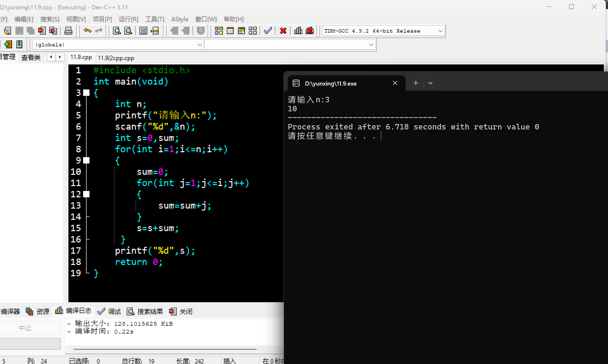Click the Compile & Run multicolor icon

[x=241, y=31]
